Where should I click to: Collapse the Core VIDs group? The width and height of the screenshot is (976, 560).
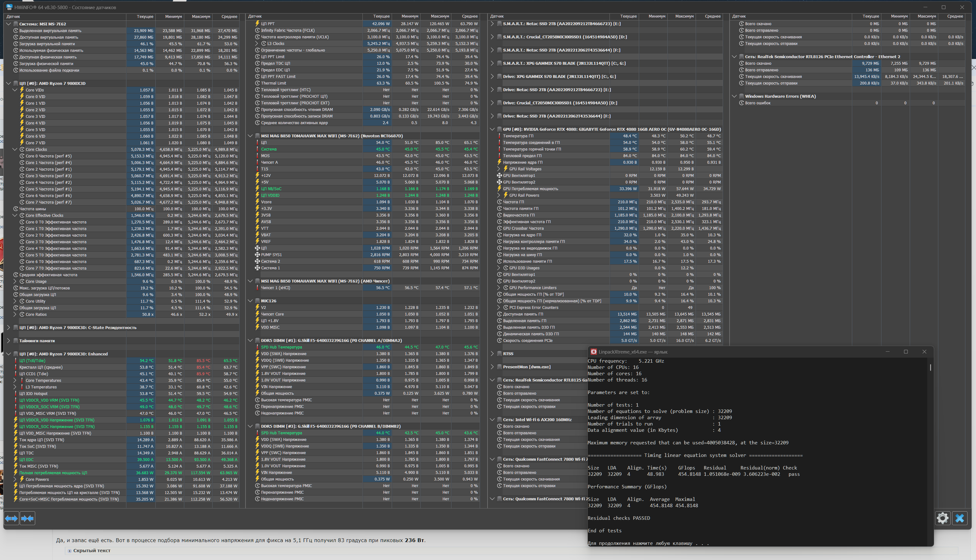pyautogui.click(x=15, y=90)
